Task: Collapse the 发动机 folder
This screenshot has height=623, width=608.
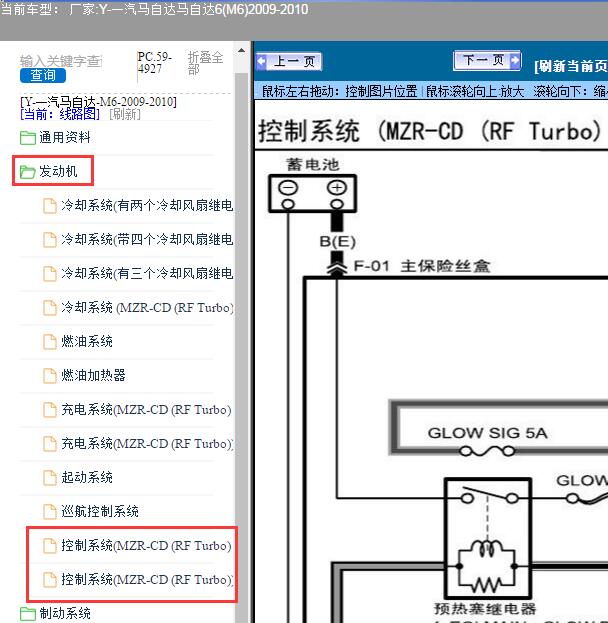Action: tap(58, 171)
